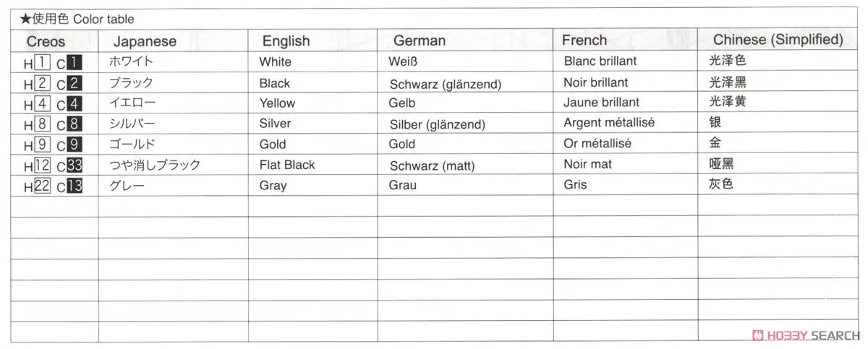Select the H2 color code box

point(42,83)
